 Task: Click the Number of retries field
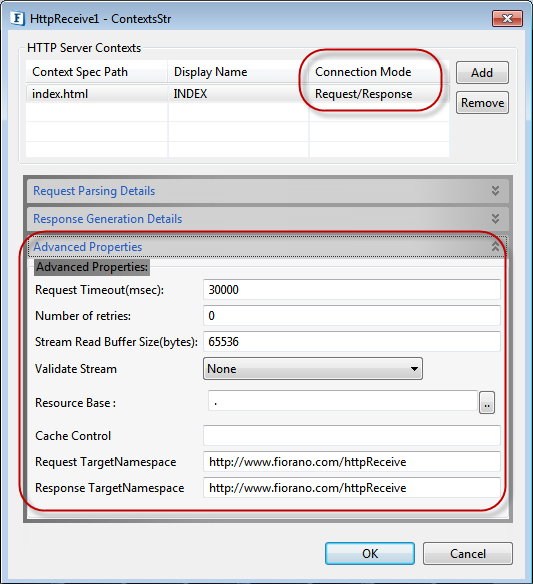[x=352, y=316]
